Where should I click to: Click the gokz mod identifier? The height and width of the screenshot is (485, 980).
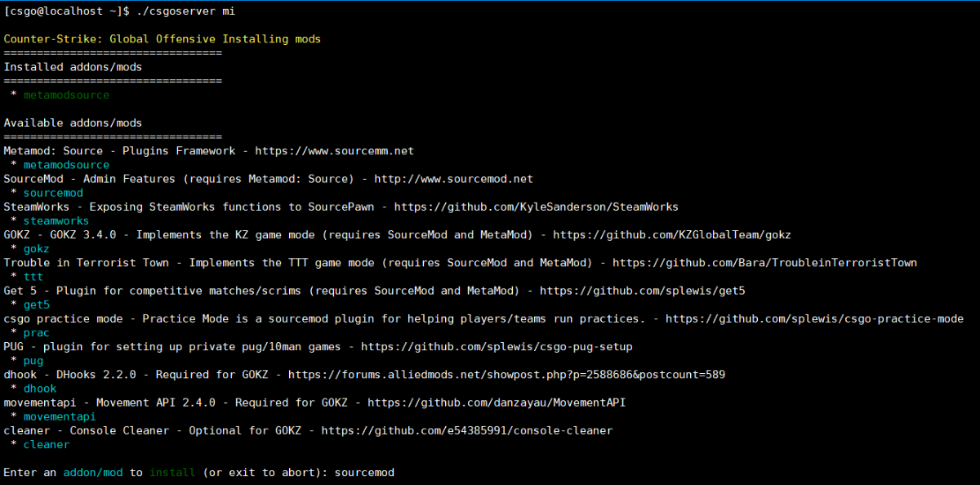click(x=37, y=249)
